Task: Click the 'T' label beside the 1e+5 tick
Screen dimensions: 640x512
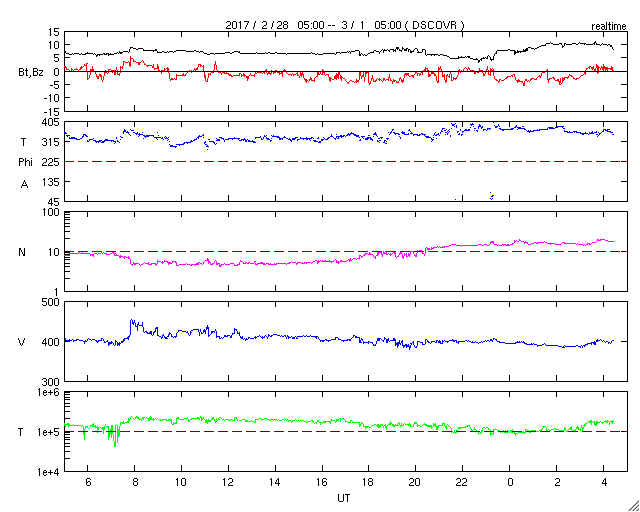Action: pyautogui.click(x=21, y=432)
